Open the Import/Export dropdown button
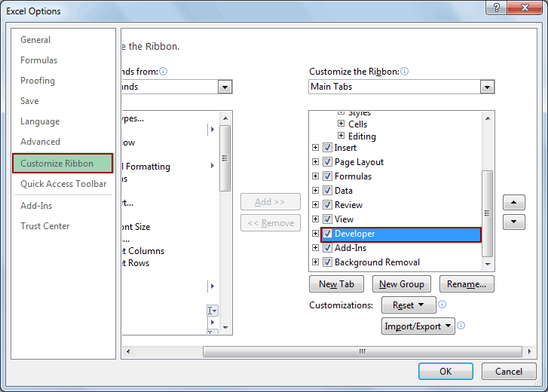The image size is (548, 392). 418,326
